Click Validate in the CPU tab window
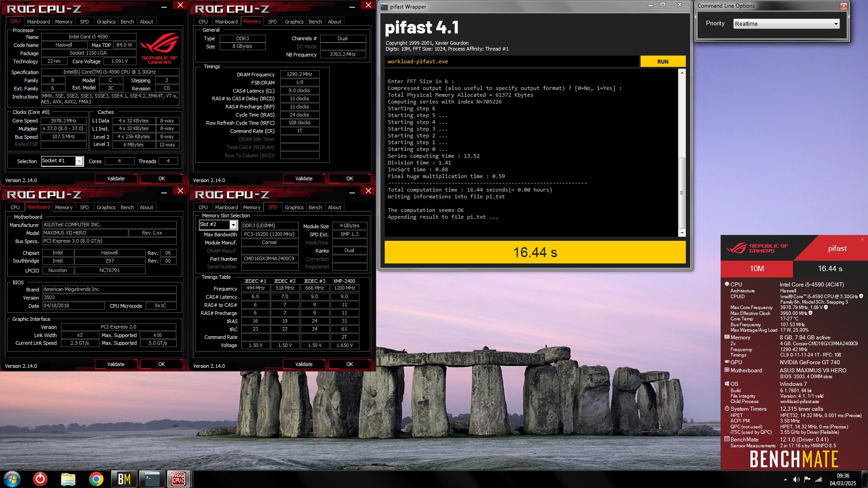This screenshot has height=488, width=868. pyautogui.click(x=116, y=178)
